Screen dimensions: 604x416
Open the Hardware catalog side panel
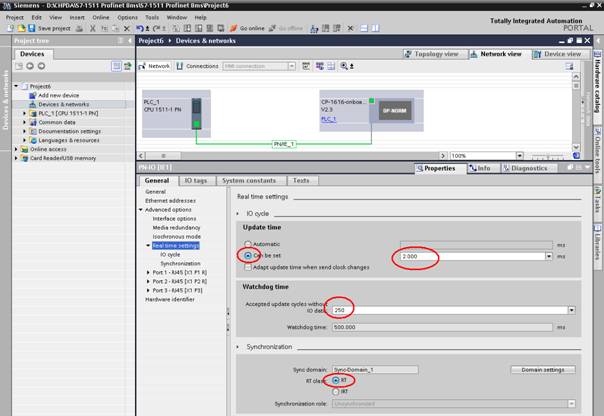(x=597, y=73)
